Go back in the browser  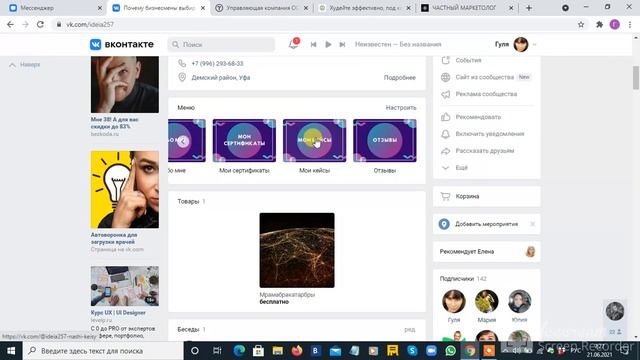10,24
